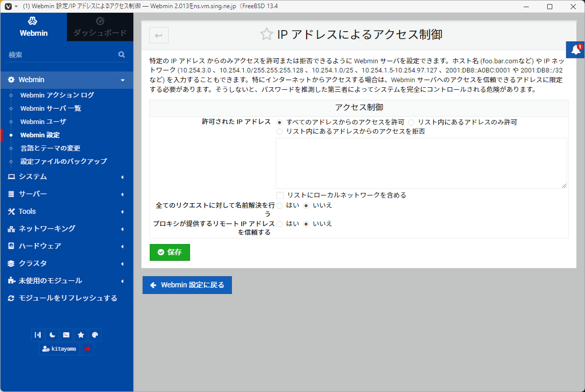585x392 pixels.
Task: Click the システム laptop icon
Action: 11,177
